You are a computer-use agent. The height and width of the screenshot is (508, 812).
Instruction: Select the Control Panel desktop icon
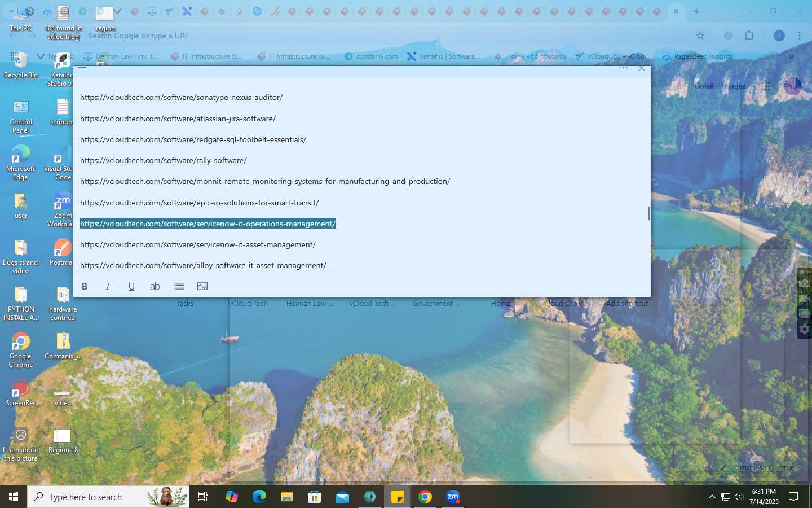pos(21,116)
